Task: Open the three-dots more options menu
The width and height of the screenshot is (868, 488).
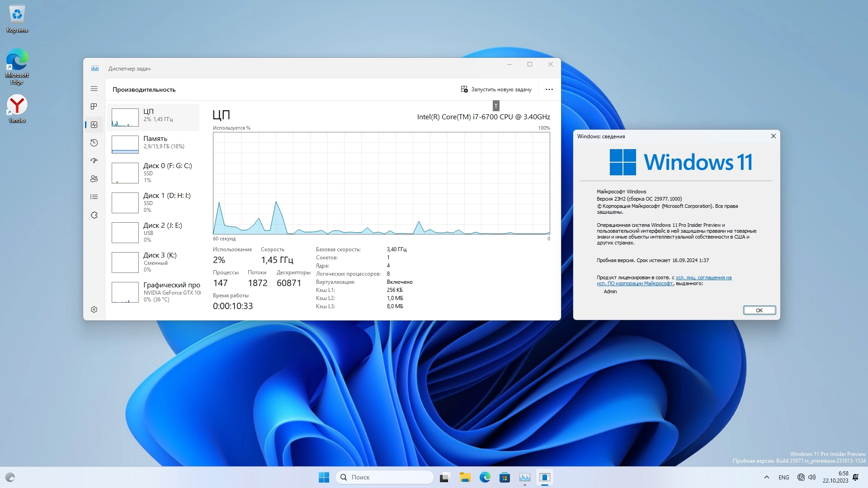Action: [x=549, y=89]
